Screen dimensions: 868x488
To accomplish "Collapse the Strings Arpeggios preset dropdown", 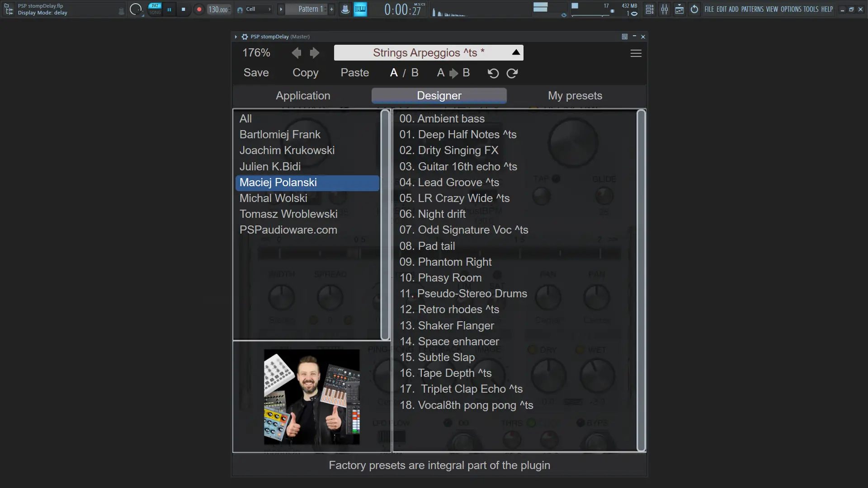I will (x=516, y=52).
